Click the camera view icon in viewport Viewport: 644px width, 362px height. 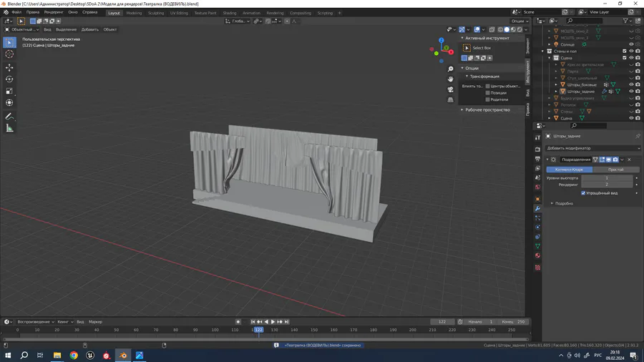(451, 89)
